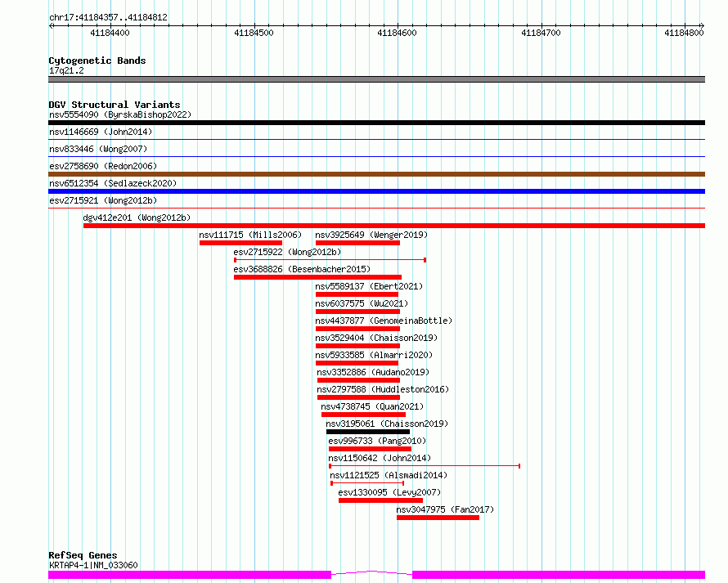The width and height of the screenshot is (728, 583).
Task: Click ruler position label 41184700
Action: pos(541,33)
